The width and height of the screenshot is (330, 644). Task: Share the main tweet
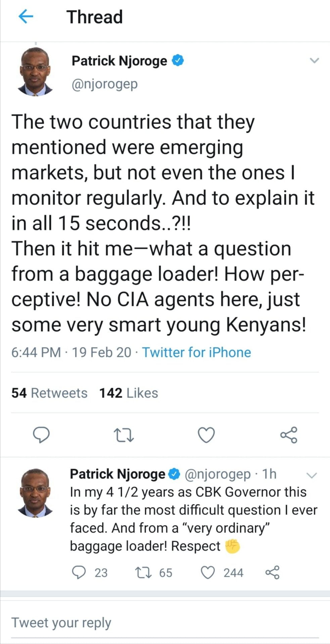(289, 435)
